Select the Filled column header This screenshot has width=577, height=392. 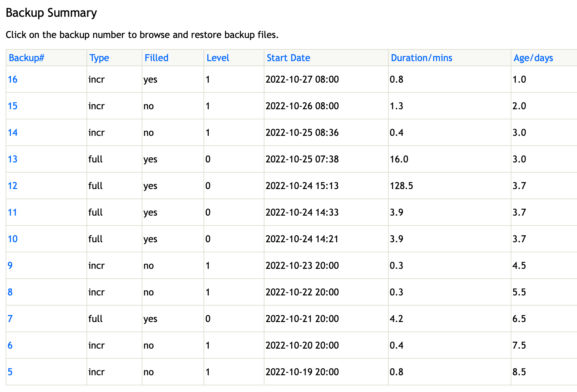pyautogui.click(x=157, y=58)
